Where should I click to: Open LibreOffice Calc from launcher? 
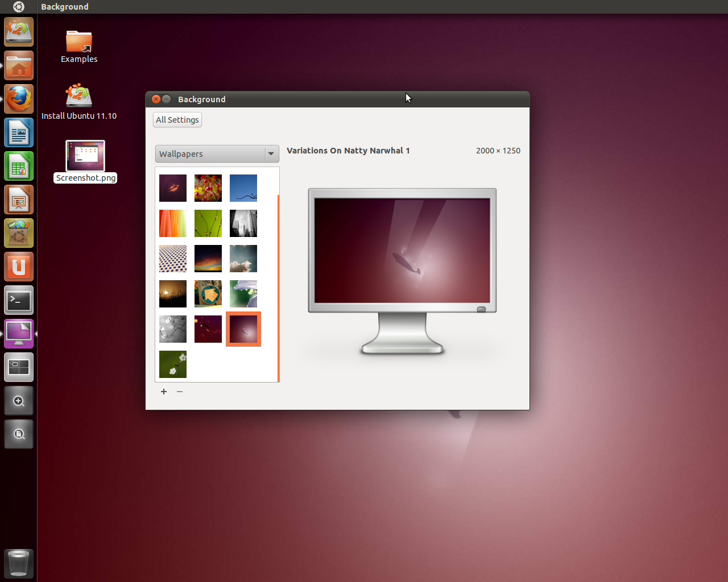19,166
